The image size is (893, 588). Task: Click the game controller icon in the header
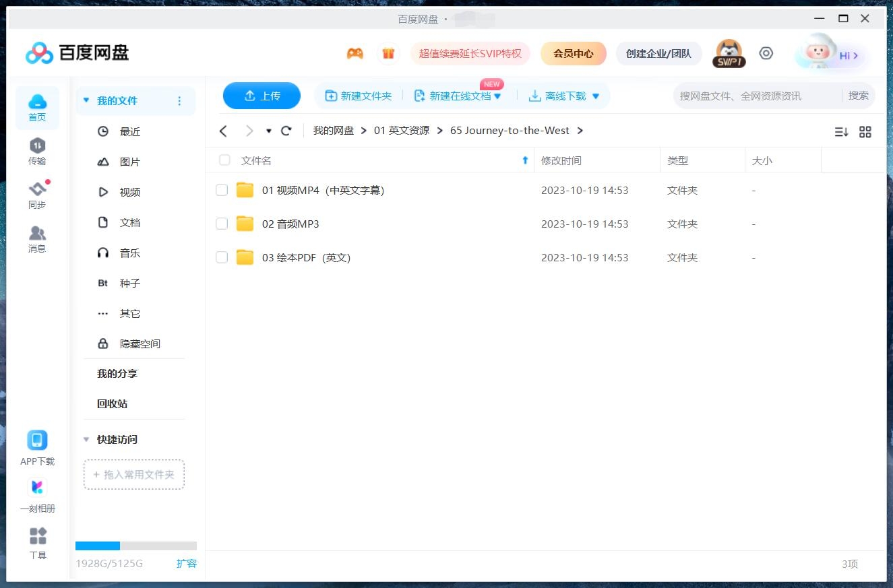[355, 53]
